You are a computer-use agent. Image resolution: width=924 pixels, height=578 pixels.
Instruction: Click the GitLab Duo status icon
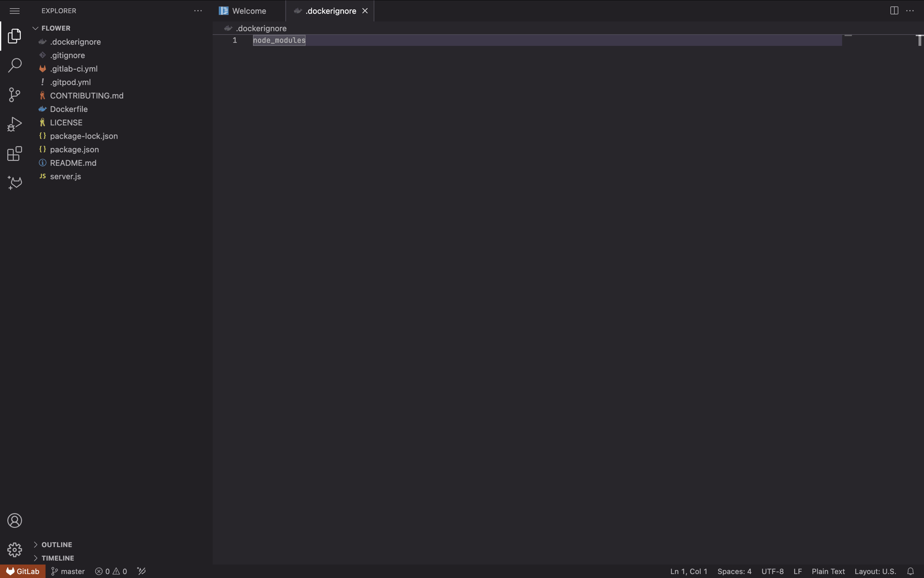[x=141, y=571]
